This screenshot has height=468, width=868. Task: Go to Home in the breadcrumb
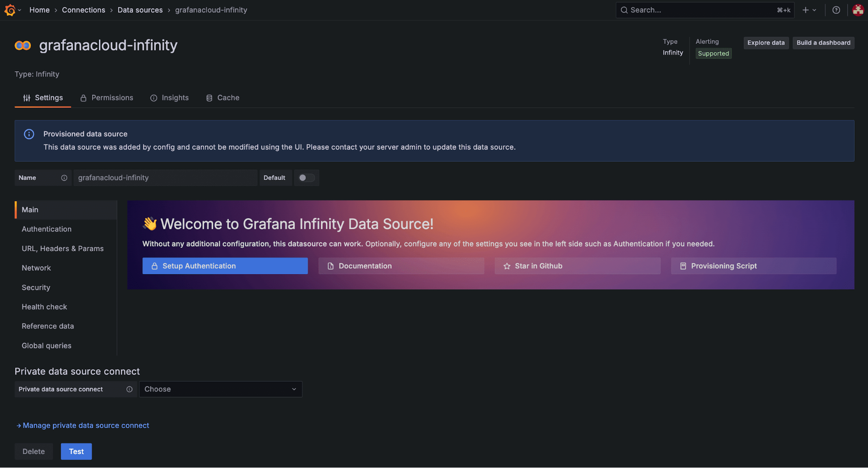tap(40, 10)
